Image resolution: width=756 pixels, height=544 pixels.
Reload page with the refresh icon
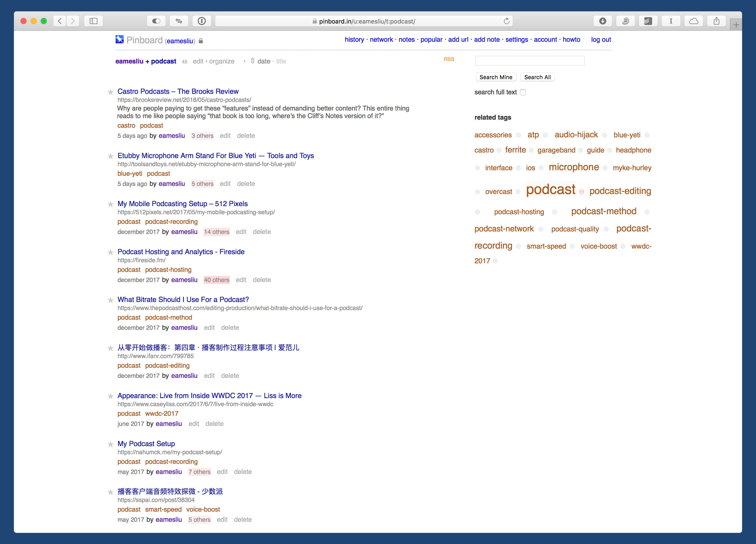506,21
